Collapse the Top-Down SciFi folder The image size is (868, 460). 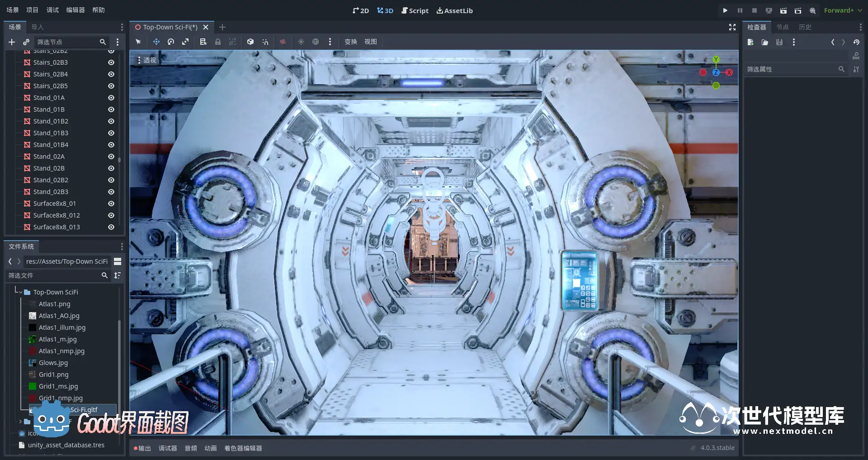(x=21, y=292)
